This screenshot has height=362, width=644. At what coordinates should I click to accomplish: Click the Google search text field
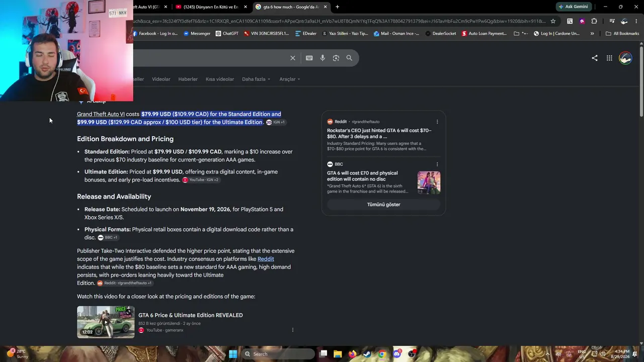[x=210, y=58]
